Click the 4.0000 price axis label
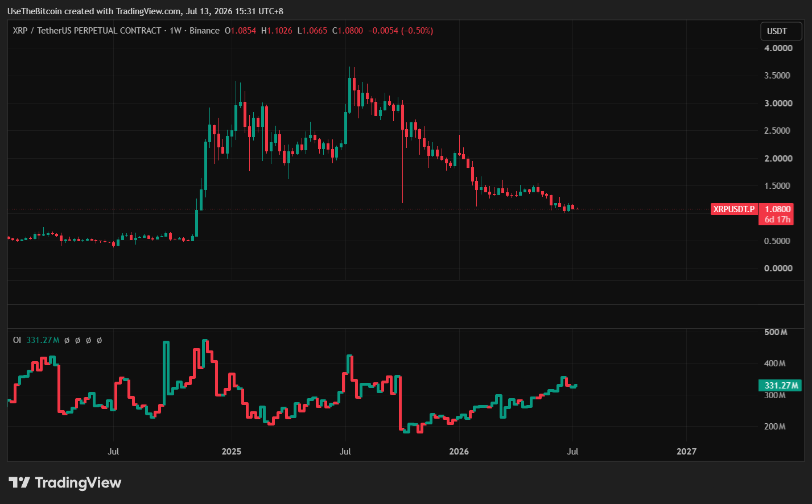The image size is (812, 504). [x=778, y=48]
